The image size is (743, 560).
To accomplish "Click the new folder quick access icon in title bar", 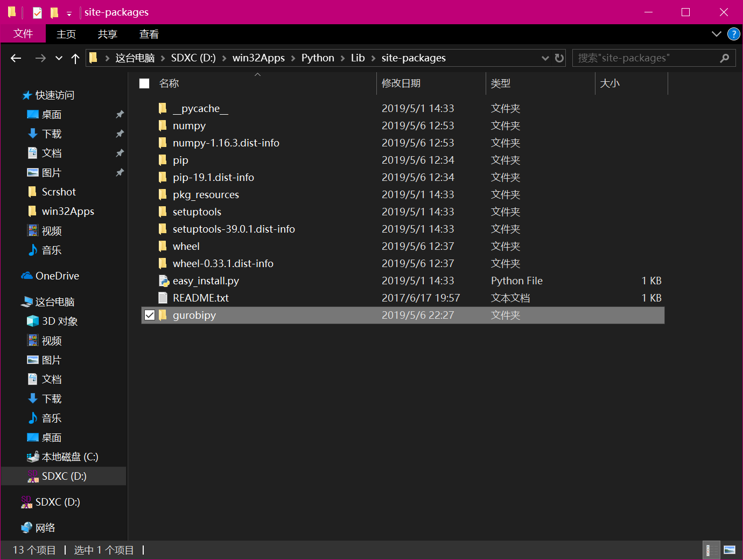I will pos(54,12).
